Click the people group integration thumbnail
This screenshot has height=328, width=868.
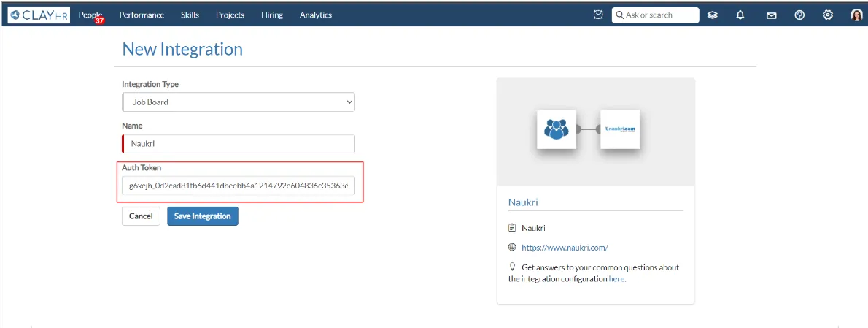(557, 129)
